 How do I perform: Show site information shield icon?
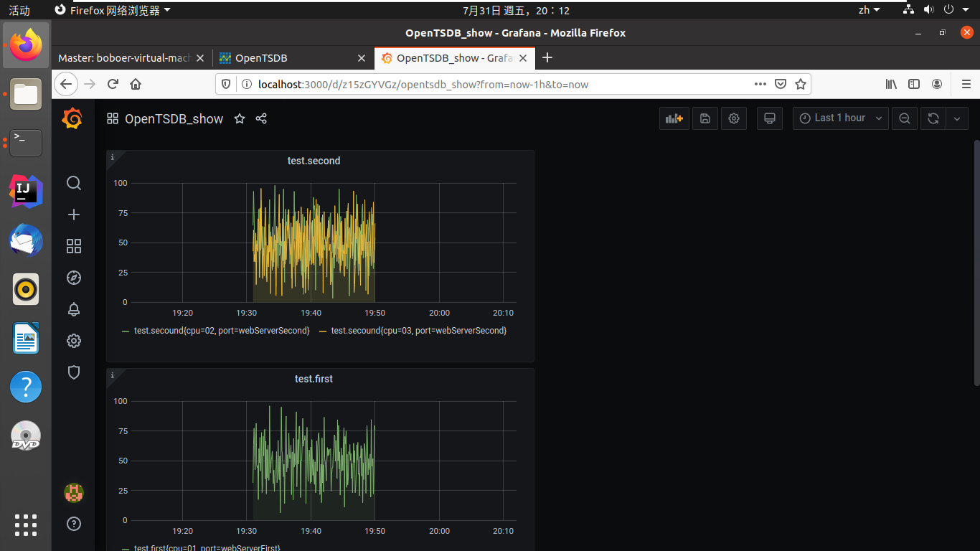[x=225, y=84]
